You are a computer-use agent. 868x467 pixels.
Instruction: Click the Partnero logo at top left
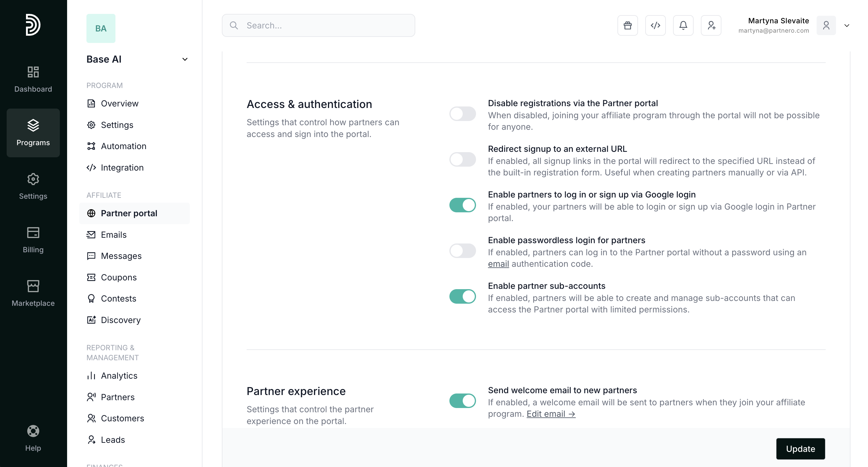(33, 24)
